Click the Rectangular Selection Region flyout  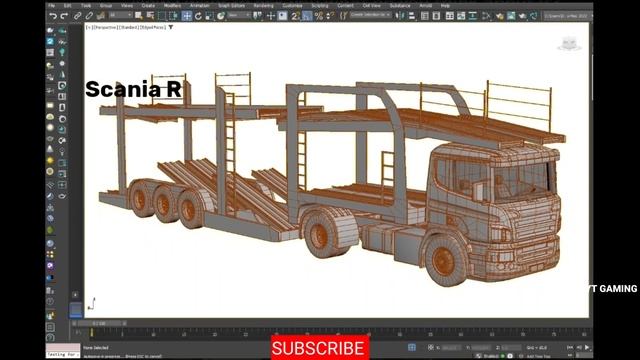[x=162, y=16]
